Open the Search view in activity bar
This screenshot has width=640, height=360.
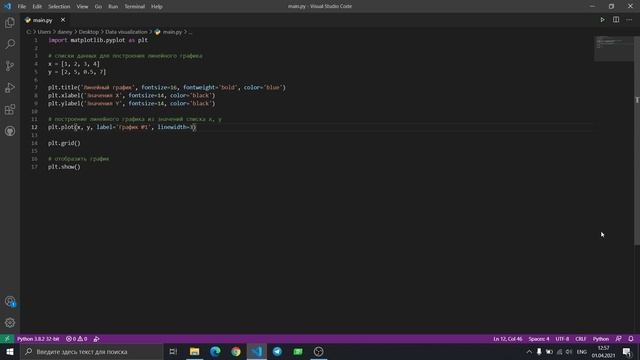[x=10, y=44]
